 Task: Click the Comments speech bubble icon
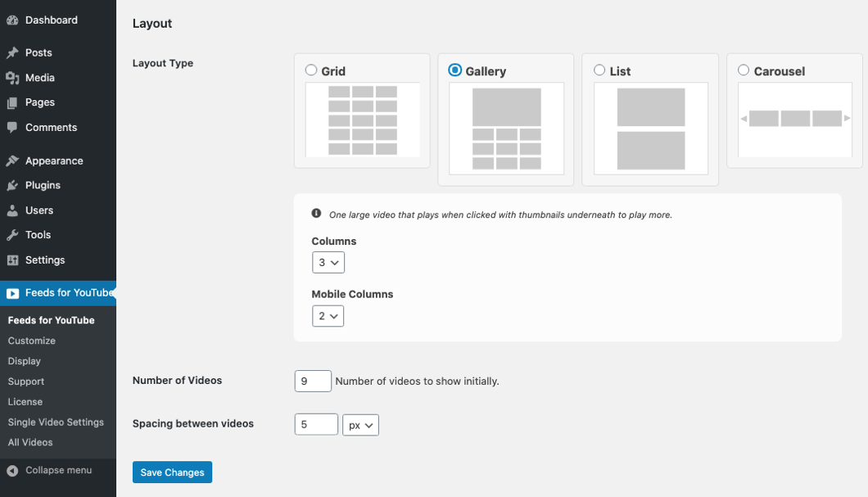12,128
